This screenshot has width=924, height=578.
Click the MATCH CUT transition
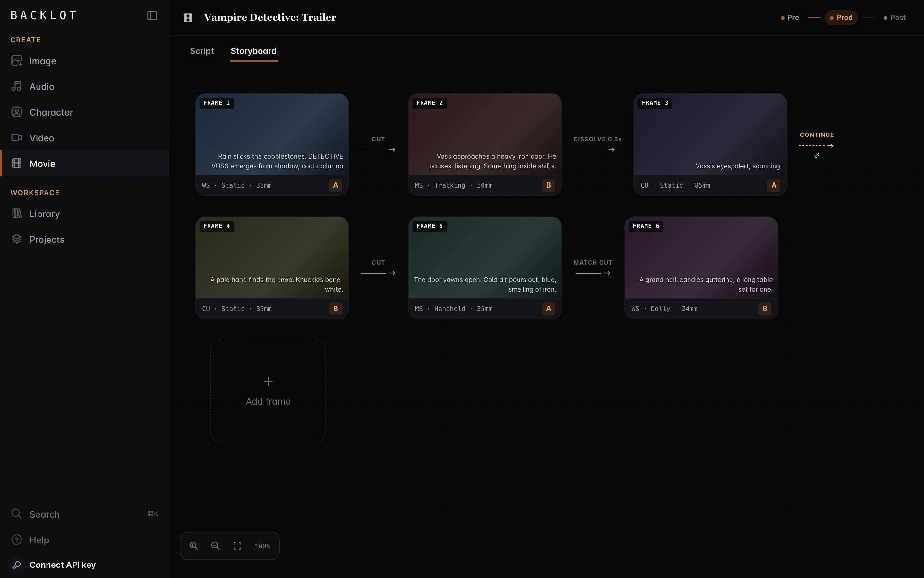[x=593, y=267]
